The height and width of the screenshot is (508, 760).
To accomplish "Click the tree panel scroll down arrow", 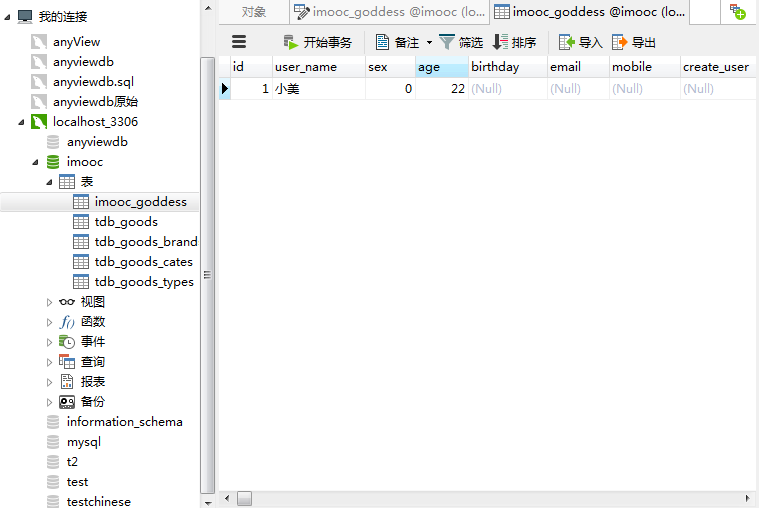I will point(208,503).
